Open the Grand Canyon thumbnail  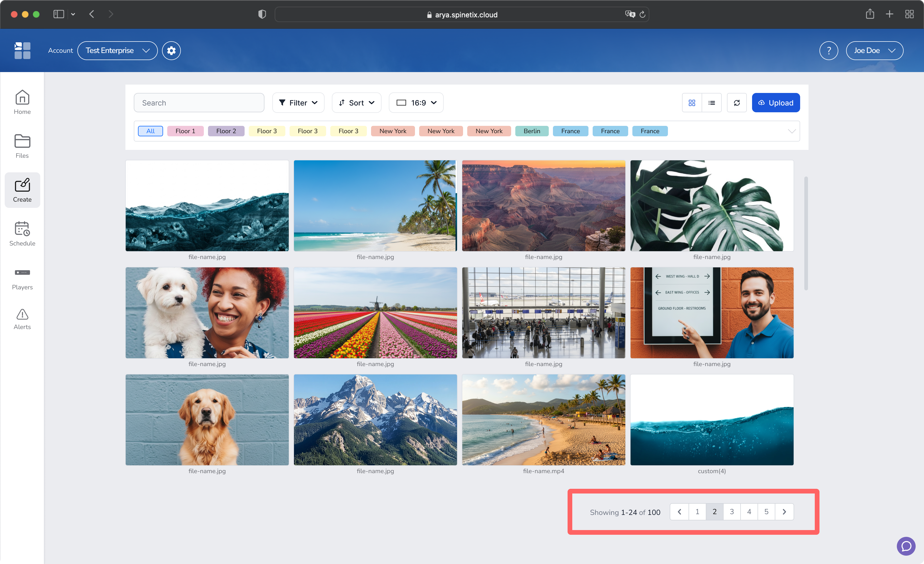click(x=543, y=206)
